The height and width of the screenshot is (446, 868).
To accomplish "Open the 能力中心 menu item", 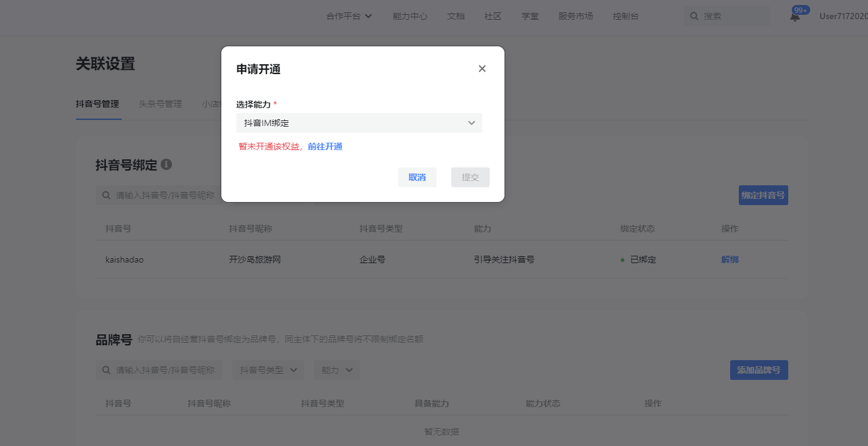I will pos(409,16).
